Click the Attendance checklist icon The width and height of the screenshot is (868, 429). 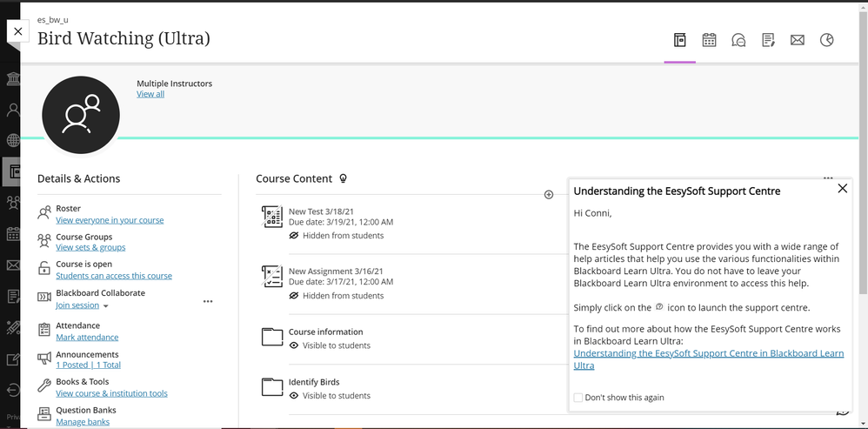coord(44,330)
